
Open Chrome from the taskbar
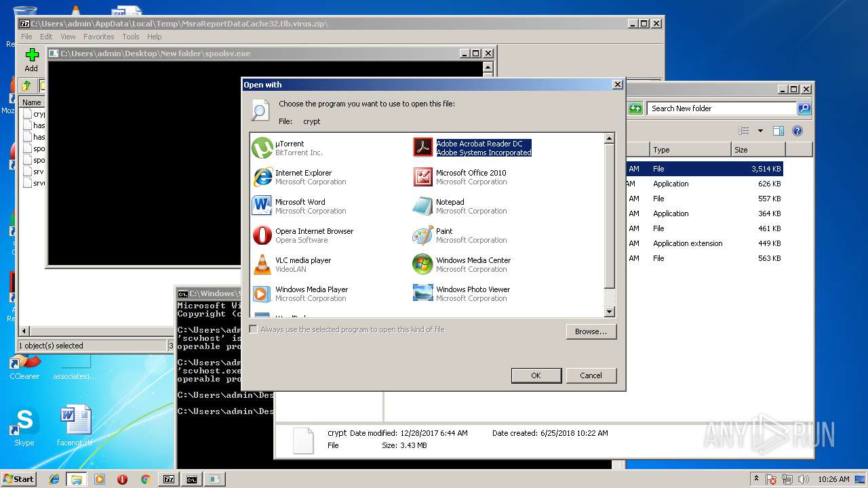145,479
